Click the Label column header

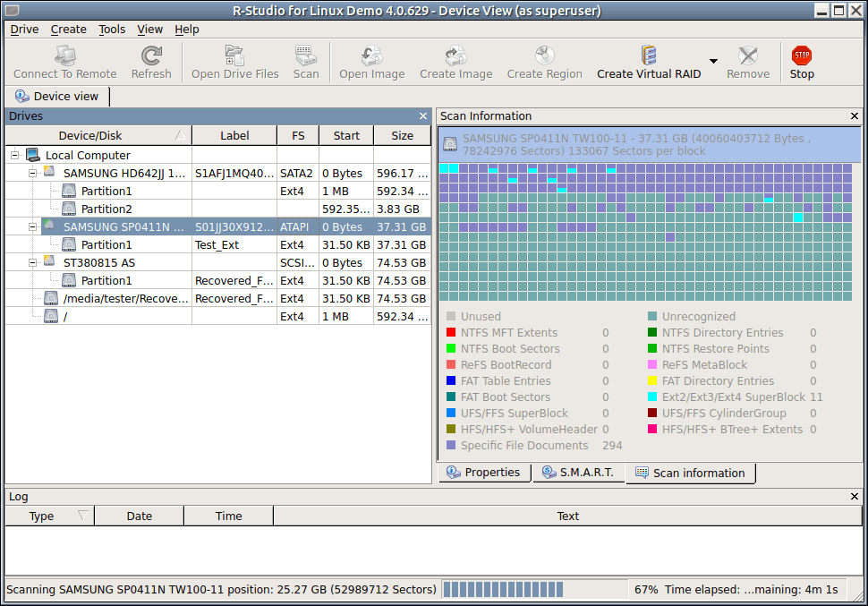[234, 136]
